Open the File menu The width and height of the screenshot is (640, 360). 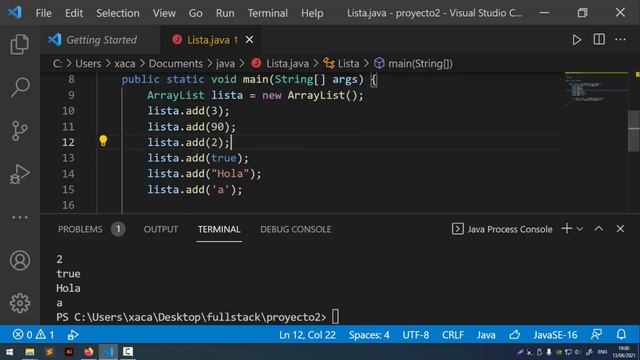point(43,13)
